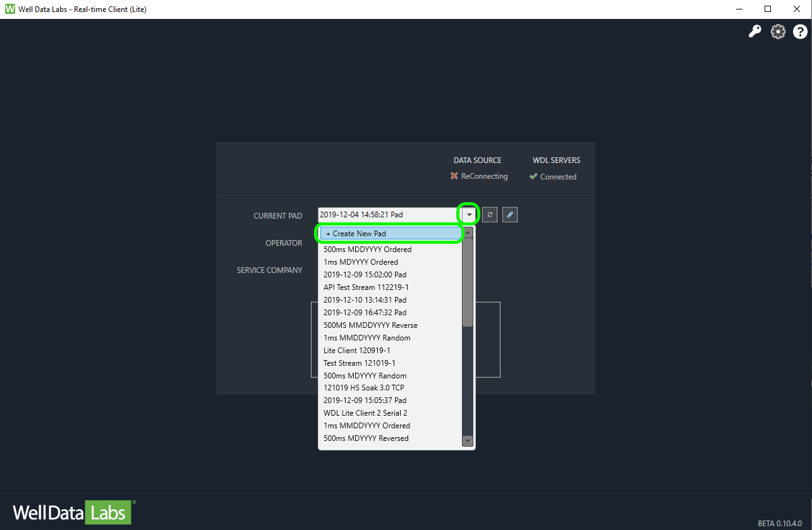Choose '500ms MDYYYY Reversed' pad
812x530 pixels.
(x=391, y=438)
